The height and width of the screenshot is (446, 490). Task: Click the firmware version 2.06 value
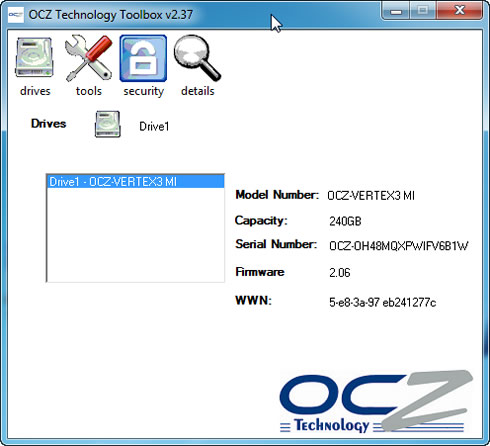(x=340, y=273)
